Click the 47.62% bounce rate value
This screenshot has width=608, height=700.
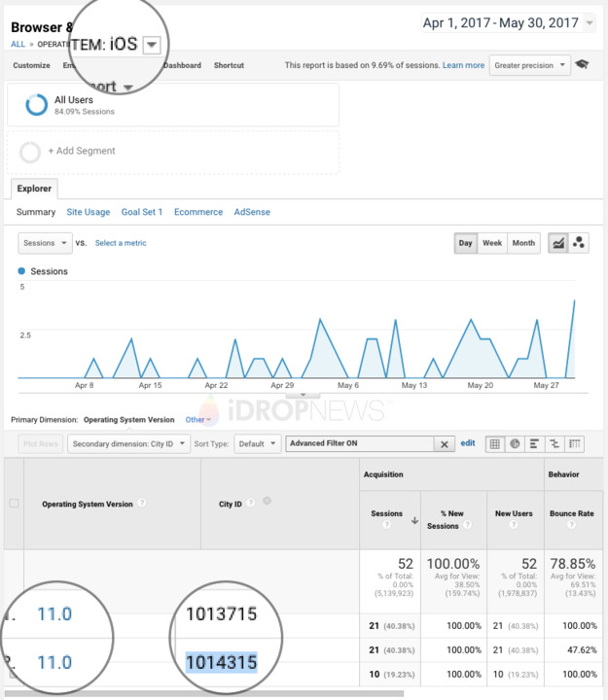582,650
